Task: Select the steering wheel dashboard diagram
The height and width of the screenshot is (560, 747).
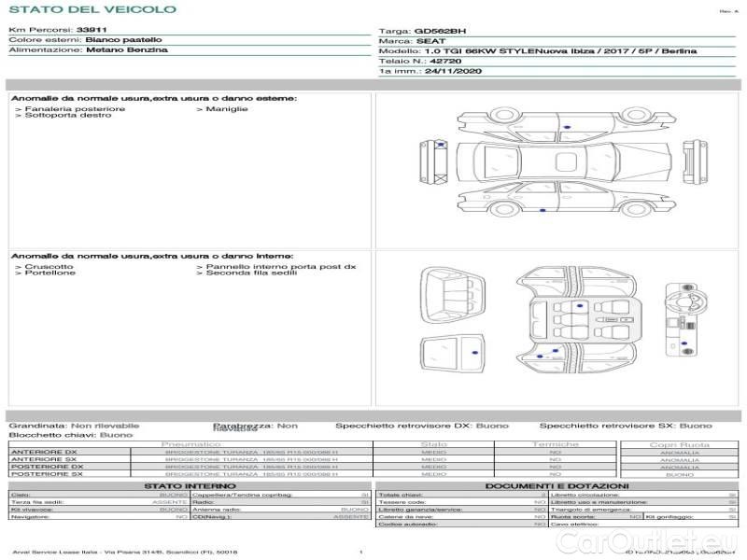Action: pos(682,319)
